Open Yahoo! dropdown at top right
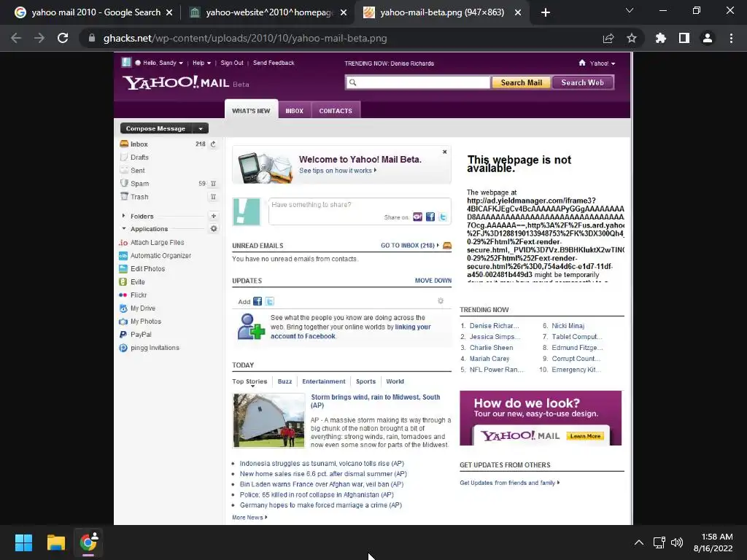 602,63
